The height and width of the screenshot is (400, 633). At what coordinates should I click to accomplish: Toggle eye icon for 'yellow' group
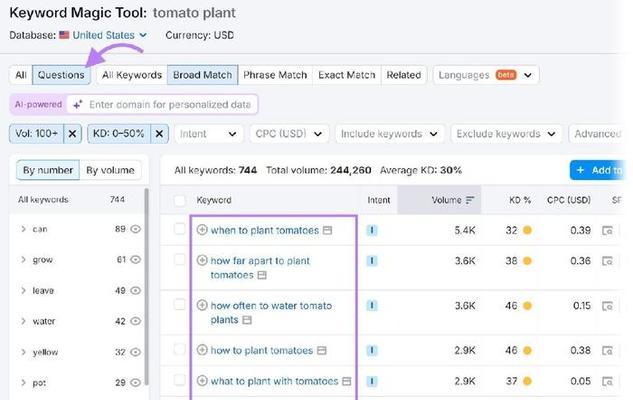point(136,352)
